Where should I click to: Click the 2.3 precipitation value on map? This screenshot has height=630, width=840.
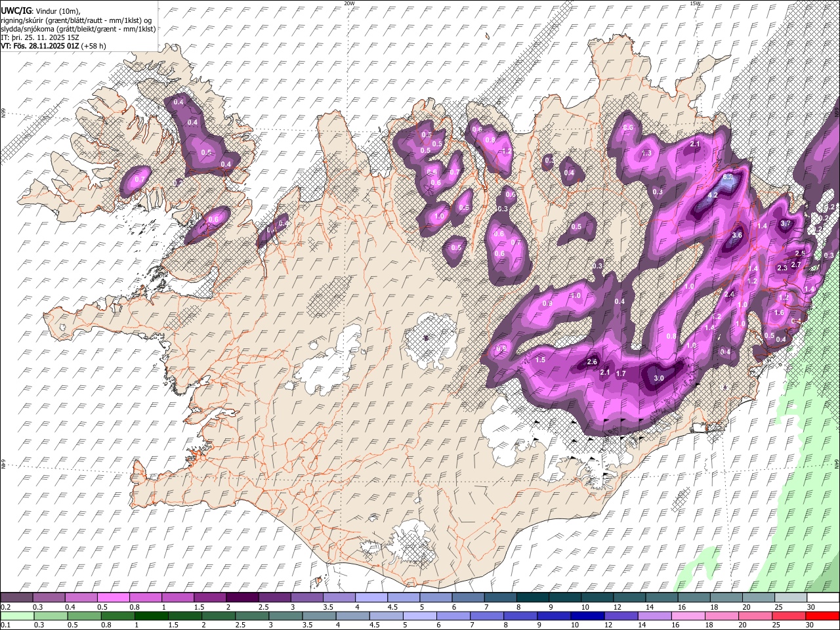point(782,268)
